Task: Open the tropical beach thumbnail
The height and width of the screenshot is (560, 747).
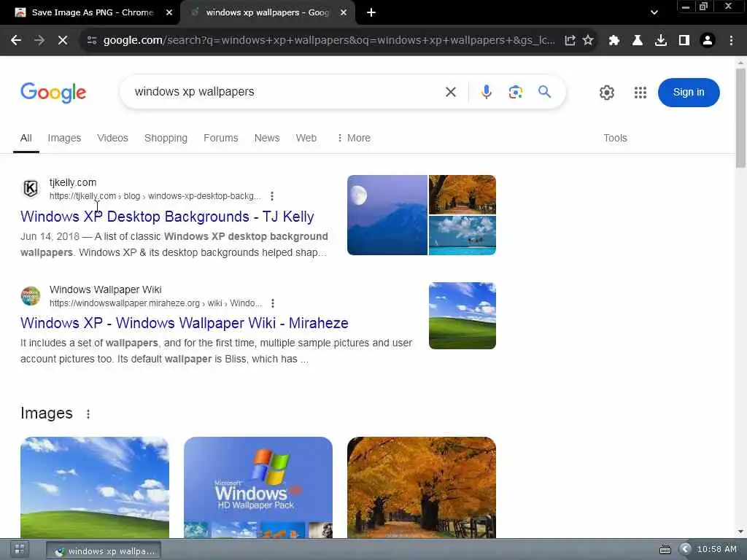Action: pos(462,236)
